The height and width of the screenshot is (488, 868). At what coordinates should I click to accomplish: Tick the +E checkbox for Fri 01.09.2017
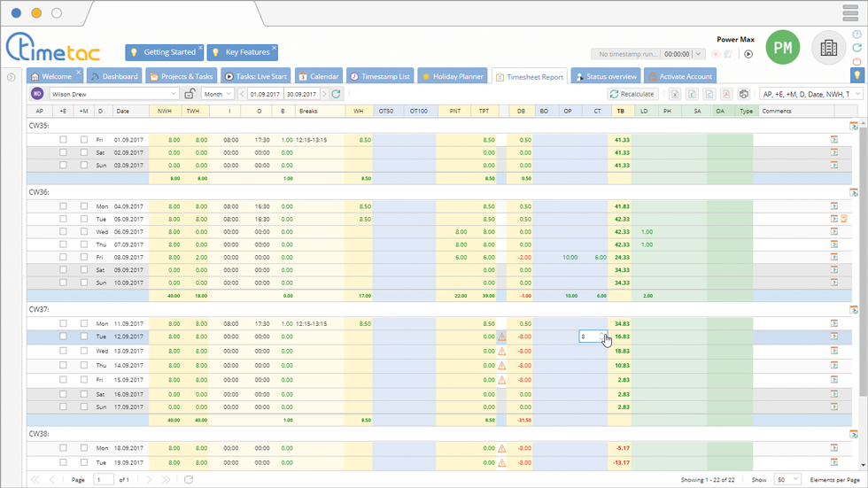click(63, 140)
